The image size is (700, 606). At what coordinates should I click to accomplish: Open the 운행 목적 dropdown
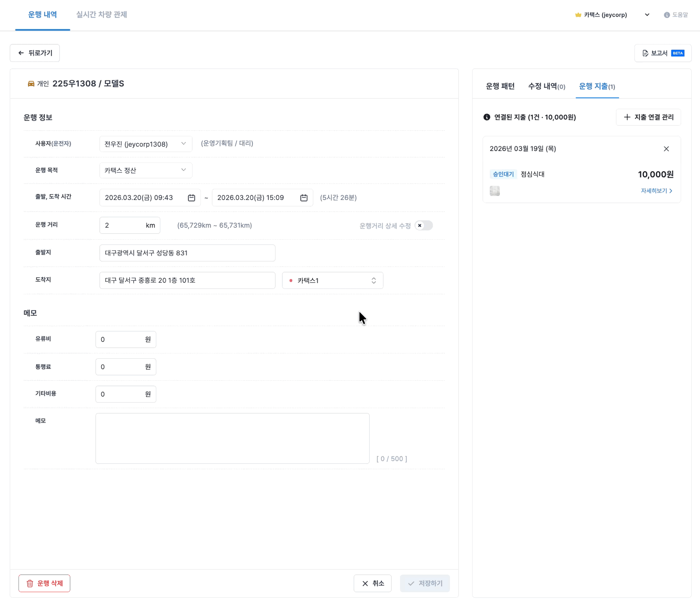[146, 170]
